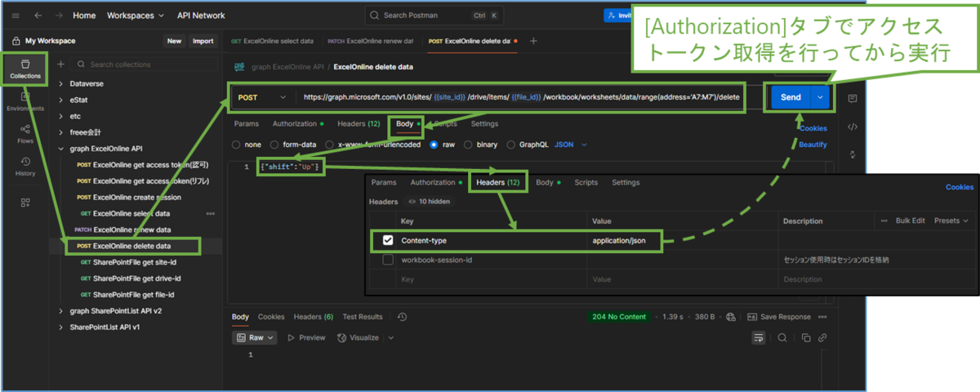Click the ellipsis icon next to Bulk Edit
This screenshot has width=980, height=392.
[x=884, y=220]
